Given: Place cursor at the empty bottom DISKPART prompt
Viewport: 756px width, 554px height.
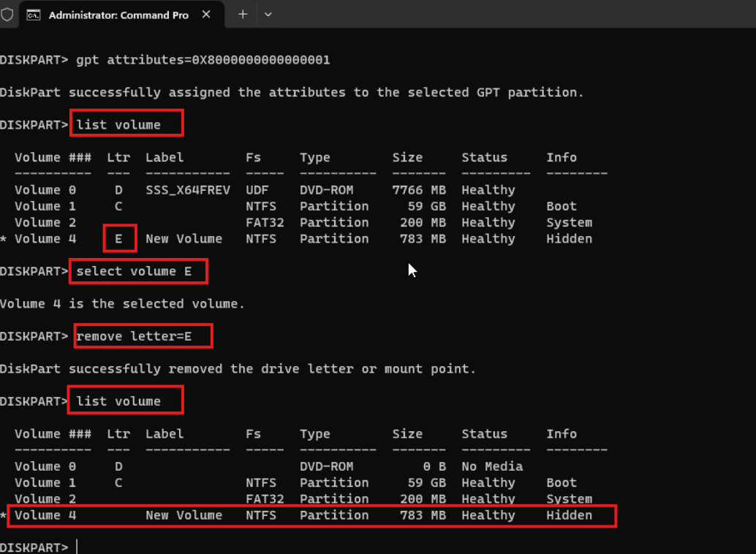Looking at the screenshot, I should [76, 547].
